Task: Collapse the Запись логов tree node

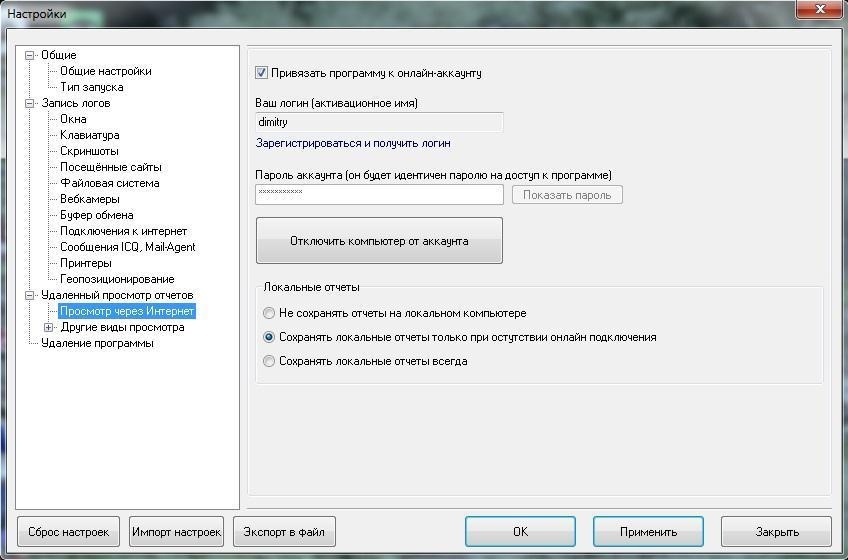Action: click(30, 103)
